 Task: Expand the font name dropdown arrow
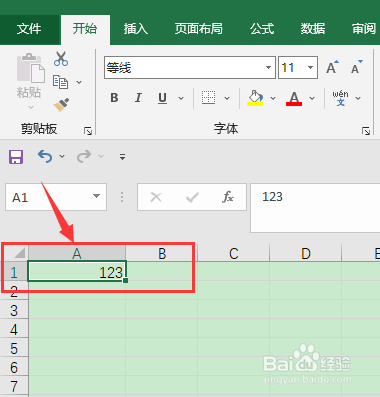[268, 68]
